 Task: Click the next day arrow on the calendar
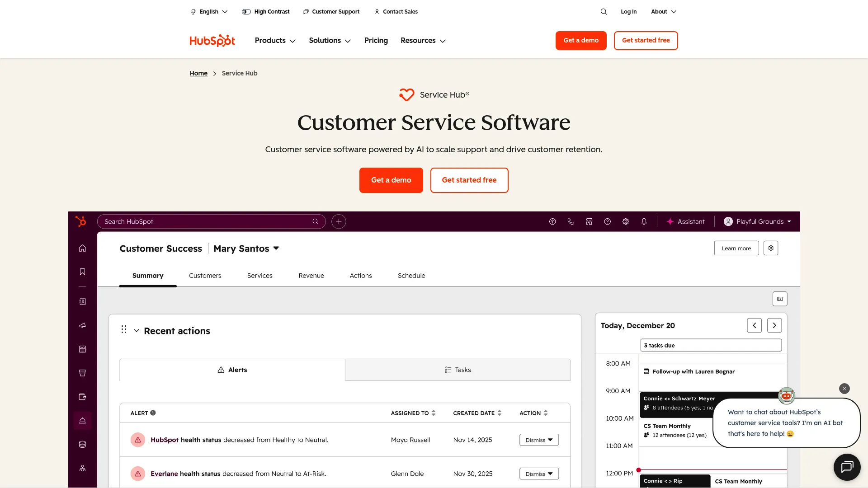click(x=774, y=325)
